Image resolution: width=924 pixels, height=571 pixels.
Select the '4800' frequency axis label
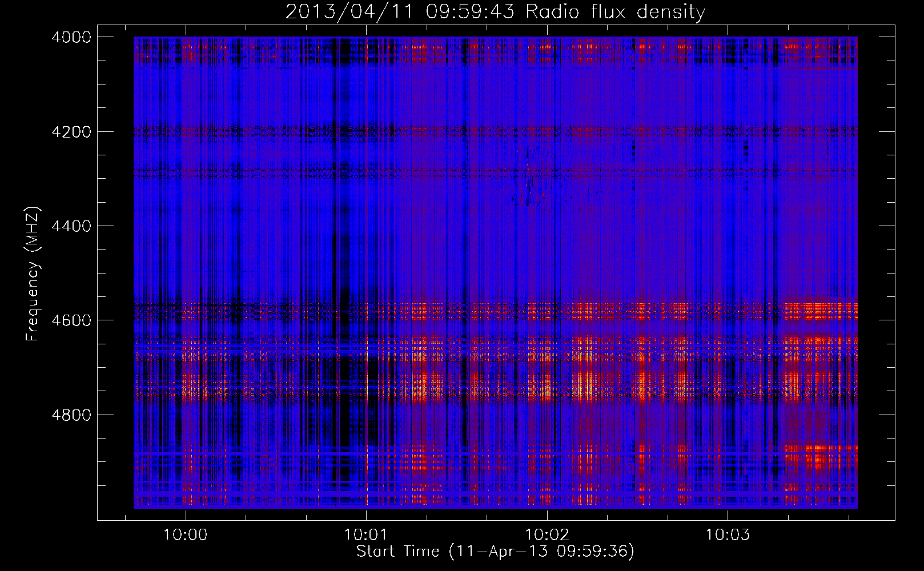(x=71, y=415)
